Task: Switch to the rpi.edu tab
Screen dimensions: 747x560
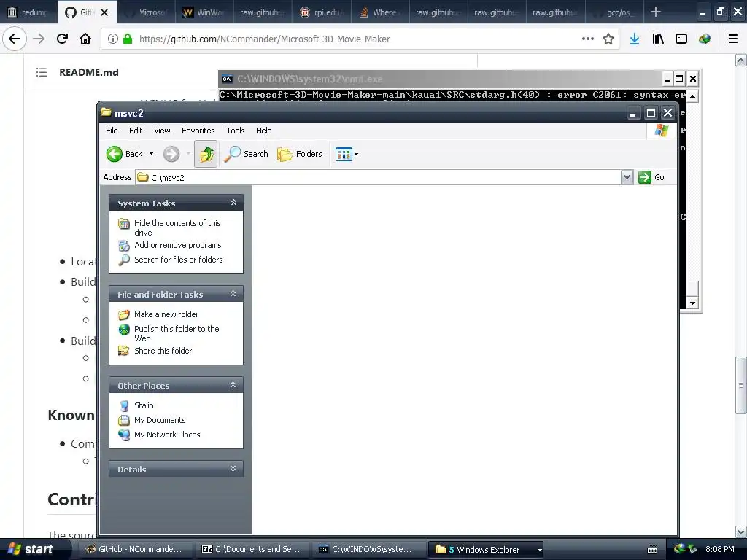Action: point(322,12)
